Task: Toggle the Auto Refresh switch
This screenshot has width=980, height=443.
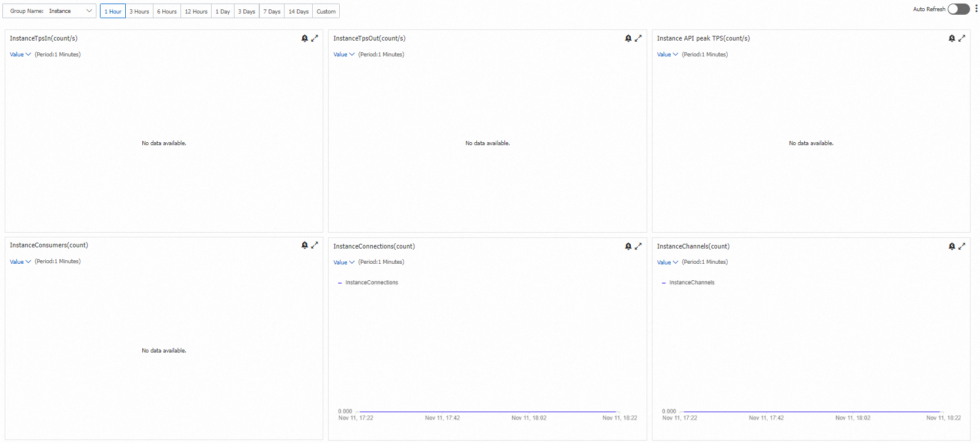Action: tap(958, 9)
